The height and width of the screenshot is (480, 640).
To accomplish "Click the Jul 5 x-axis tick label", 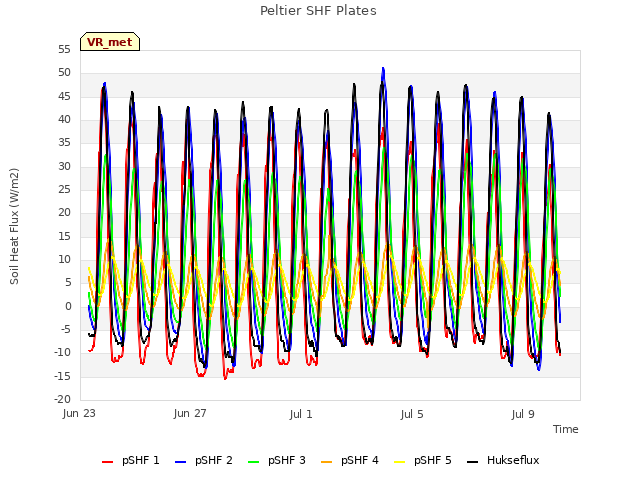I will click(412, 414).
